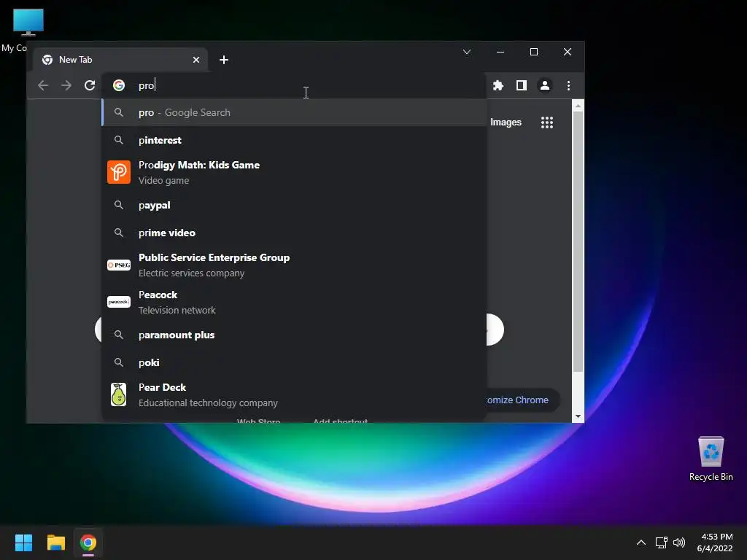
Task: Choose the 'poki' suggestion
Action: [x=294, y=362]
